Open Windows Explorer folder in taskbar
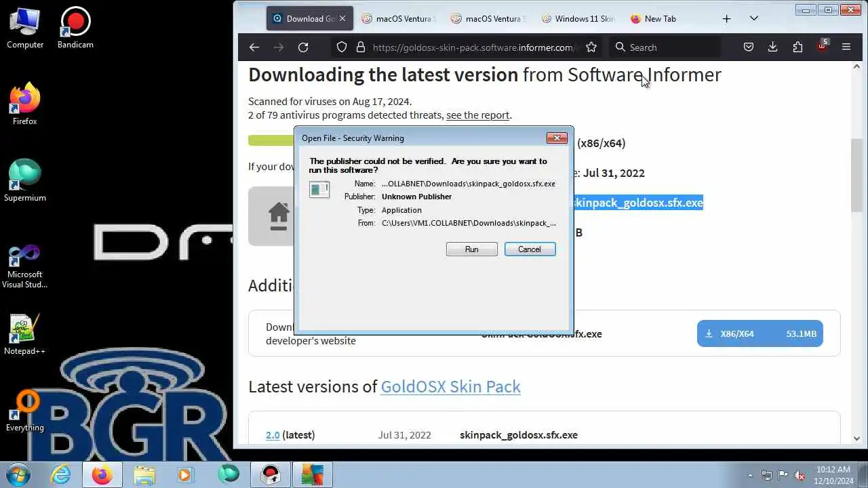 [144, 474]
